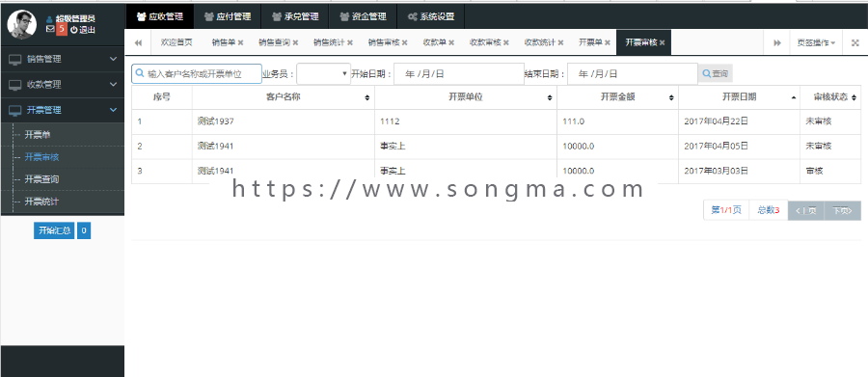Screen dimensions: 868x377
Task: Switch to the 销售统计 tab
Action: (x=329, y=42)
